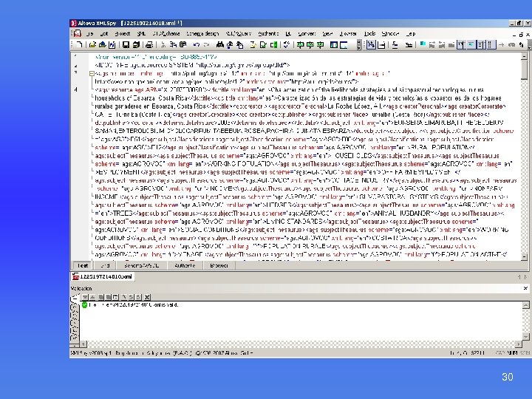Open the Tools menu
Screen dimensions: 532x399
coord(369,33)
